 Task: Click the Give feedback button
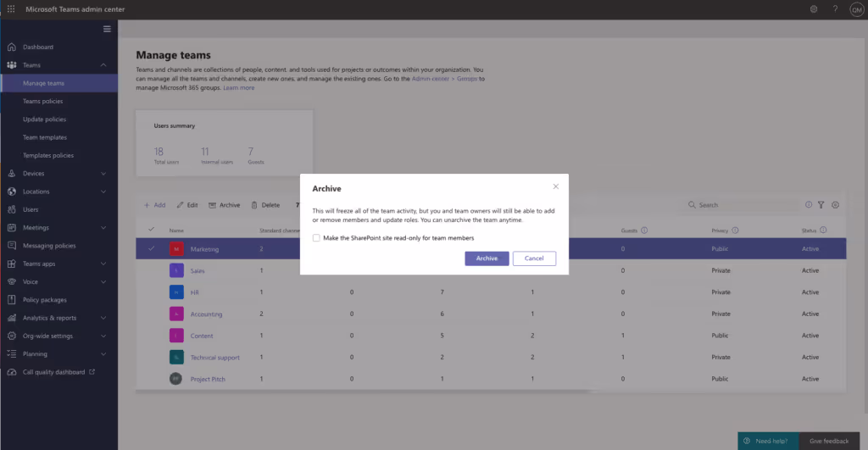[829, 442]
